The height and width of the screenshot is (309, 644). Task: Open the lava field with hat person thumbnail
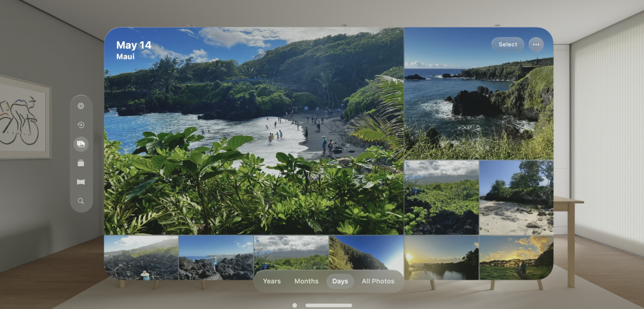(x=141, y=258)
